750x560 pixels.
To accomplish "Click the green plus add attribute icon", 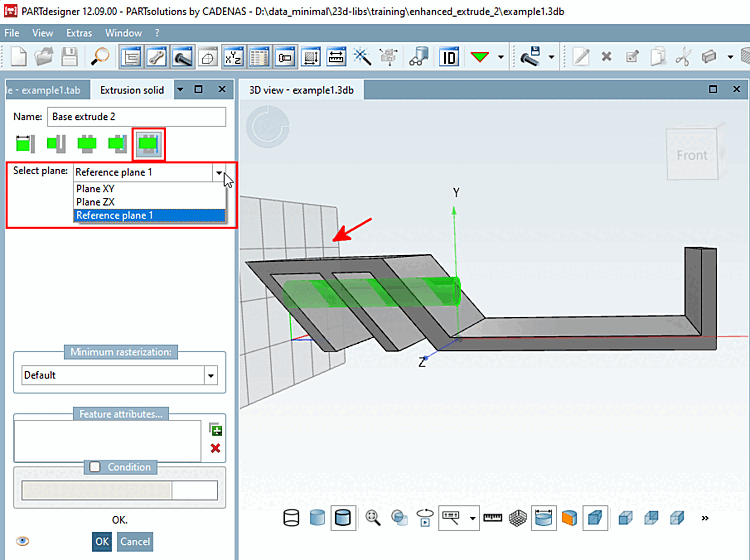I will [x=215, y=429].
